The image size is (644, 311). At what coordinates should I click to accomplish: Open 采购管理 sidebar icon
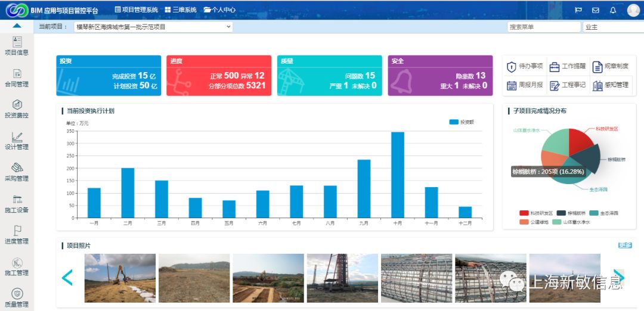click(17, 172)
